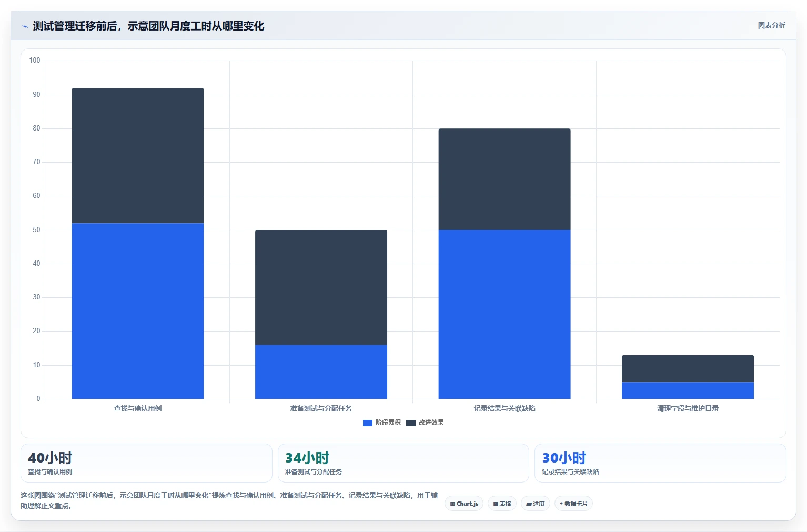
Task: Click the blue bar segment for 记录结果与关联缺陷
Action: tap(505, 314)
